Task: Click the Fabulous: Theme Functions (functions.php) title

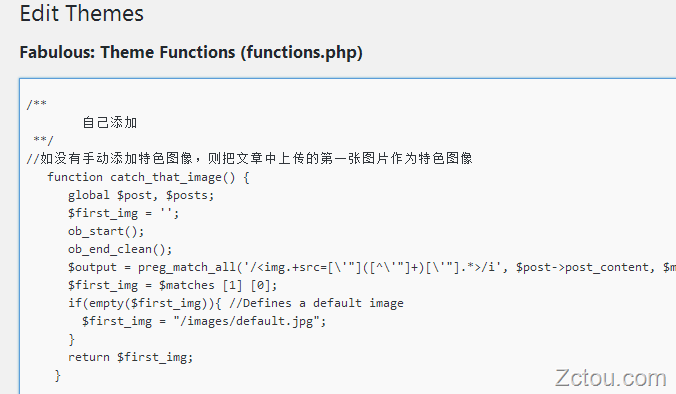Action: point(191,52)
